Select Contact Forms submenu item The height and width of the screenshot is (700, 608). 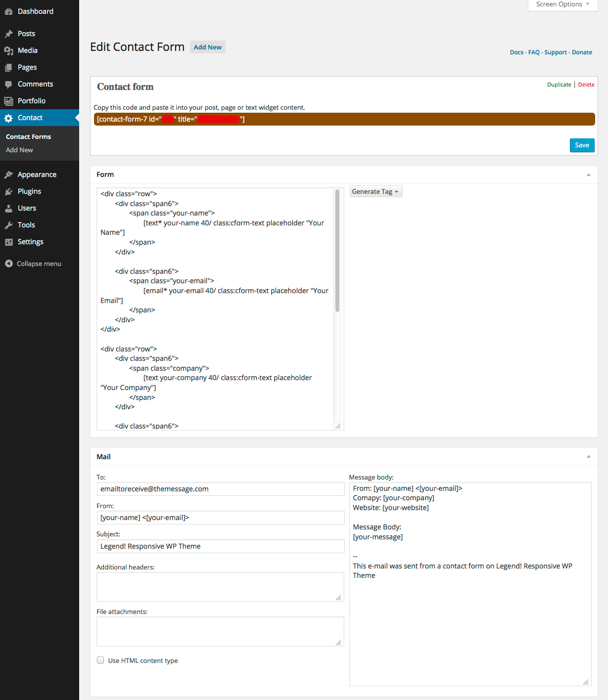(28, 136)
